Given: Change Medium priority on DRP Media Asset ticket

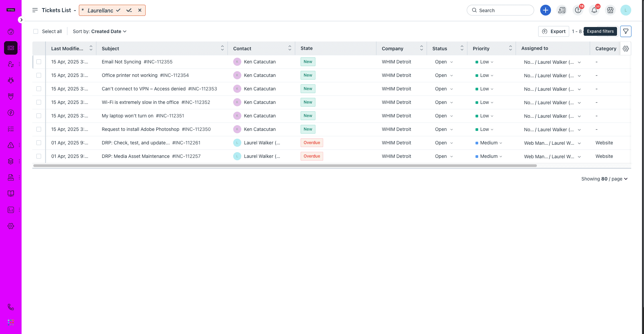Looking at the screenshot, I should pyautogui.click(x=489, y=156).
